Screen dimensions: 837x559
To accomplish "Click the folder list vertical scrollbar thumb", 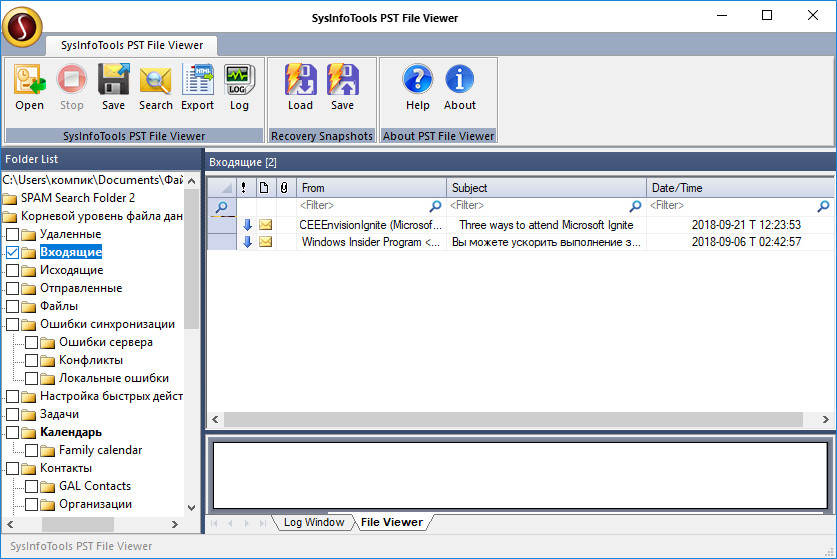I will 192,259.
